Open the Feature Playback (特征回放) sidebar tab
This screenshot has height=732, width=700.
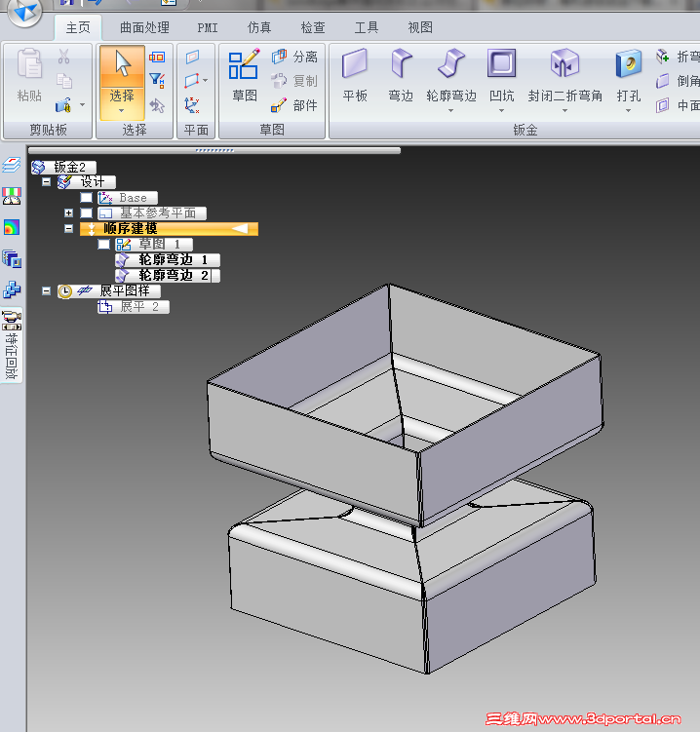coord(12,345)
